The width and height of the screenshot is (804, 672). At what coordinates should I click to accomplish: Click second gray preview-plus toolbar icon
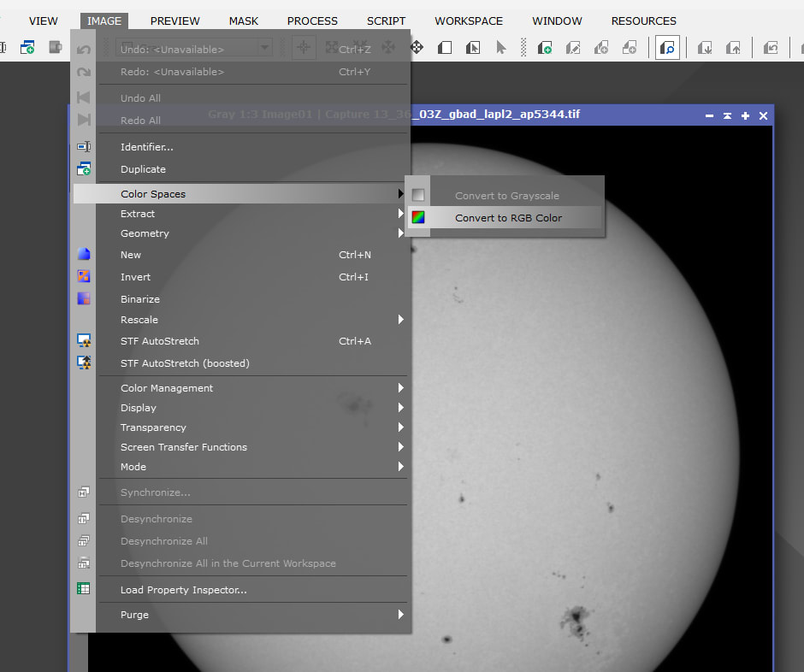pyautogui.click(x=630, y=48)
